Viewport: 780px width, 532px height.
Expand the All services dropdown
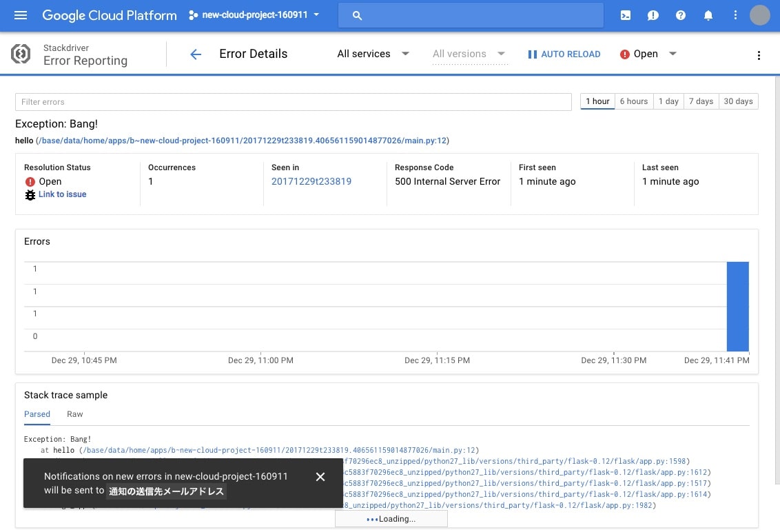373,54
